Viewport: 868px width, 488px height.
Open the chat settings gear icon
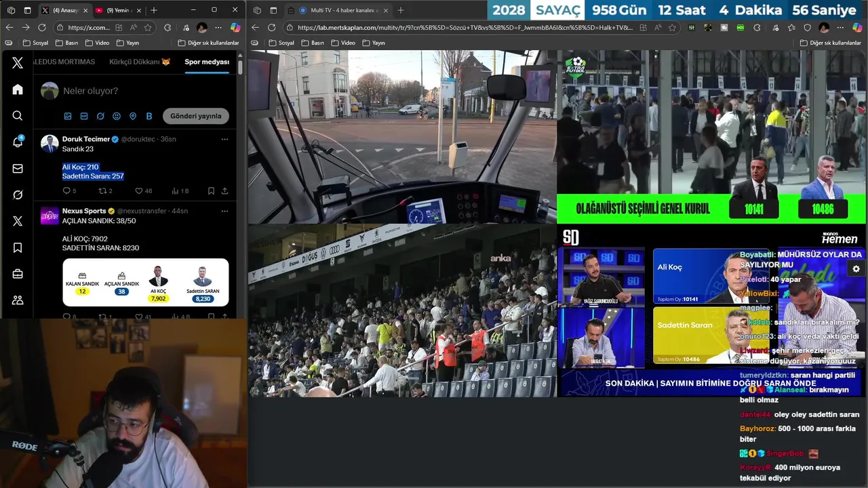(x=856, y=269)
